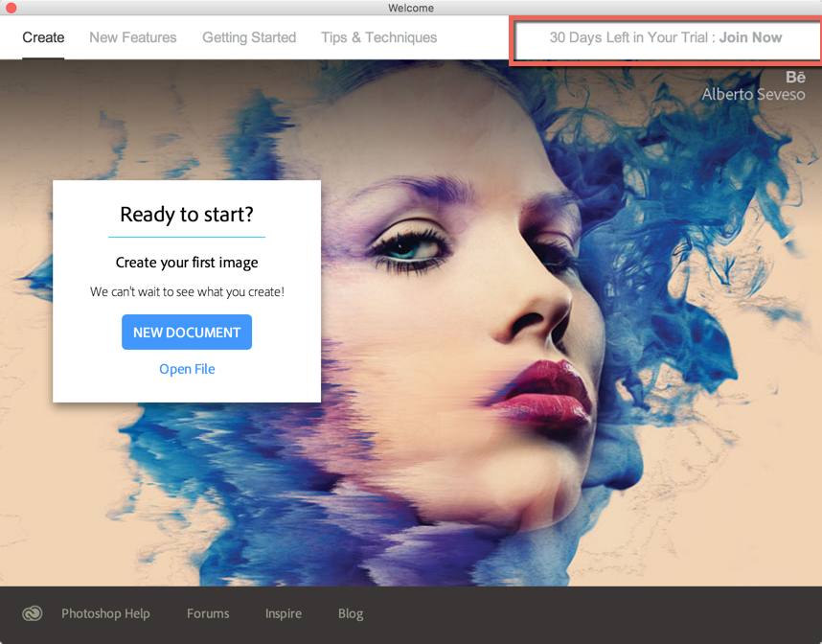This screenshot has width=822, height=644.
Task: Open the Photoshop Help link
Action: tap(105, 613)
